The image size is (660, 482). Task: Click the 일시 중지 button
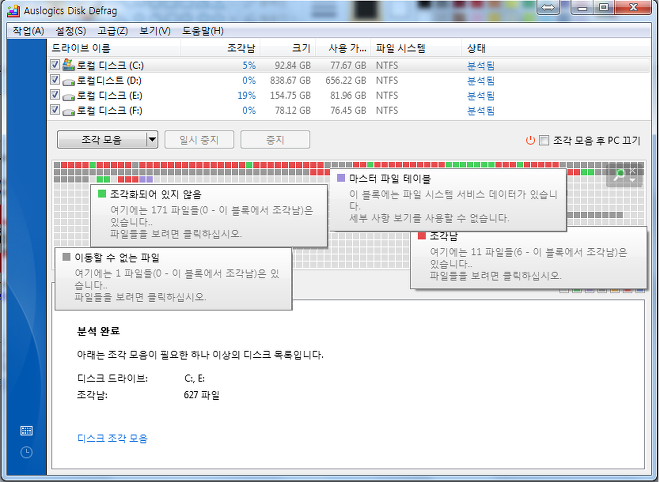coord(199,139)
